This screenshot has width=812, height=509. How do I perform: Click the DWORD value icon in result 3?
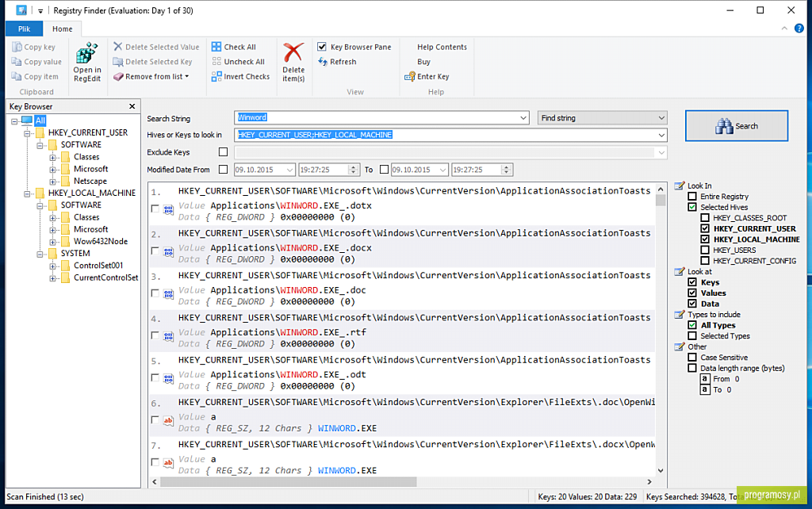pos(168,295)
